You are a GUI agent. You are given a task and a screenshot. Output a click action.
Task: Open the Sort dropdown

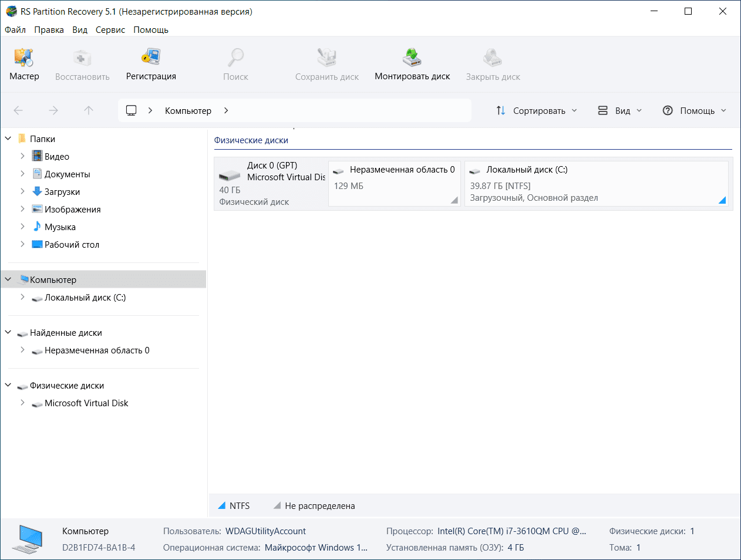pyautogui.click(x=537, y=110)
